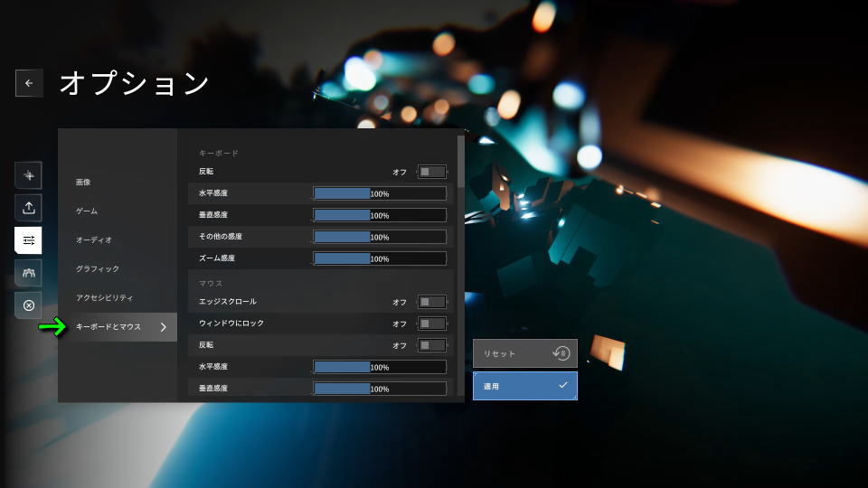
Task: Toggle keyboard 反転 switch on
Action: (x=432, y=172)
